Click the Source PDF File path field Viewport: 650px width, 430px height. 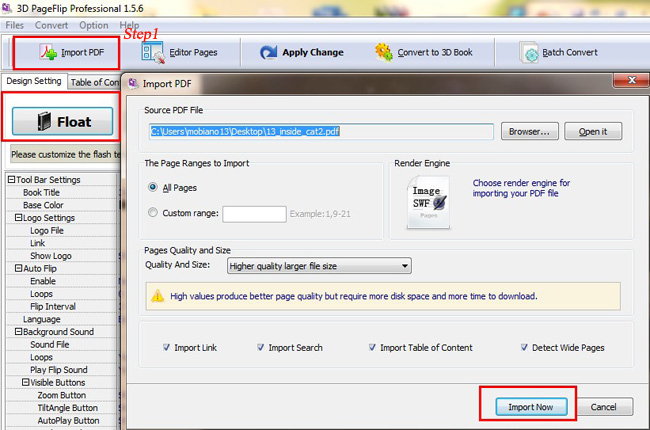[x=321, y=131]
